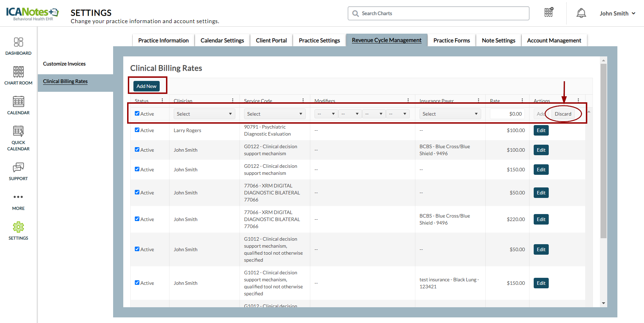Click the Add New button
This screenshot has height=323, width=644.
[146, 86]
